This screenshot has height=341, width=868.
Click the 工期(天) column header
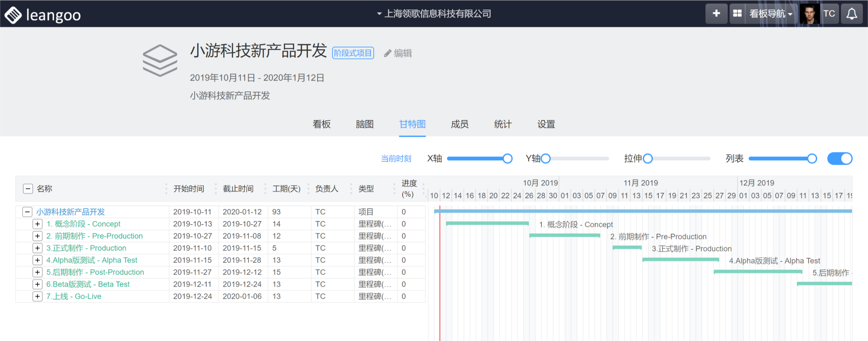[286, 189]
